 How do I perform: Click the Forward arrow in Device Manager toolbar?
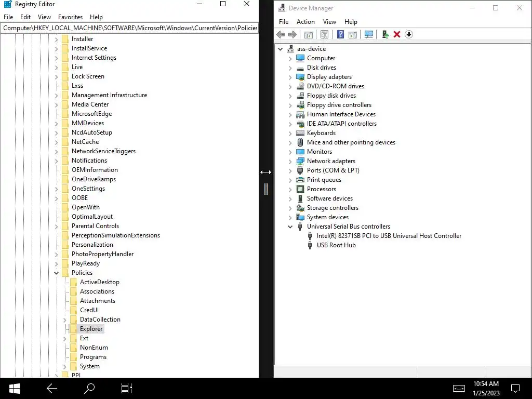pos(292,34)
